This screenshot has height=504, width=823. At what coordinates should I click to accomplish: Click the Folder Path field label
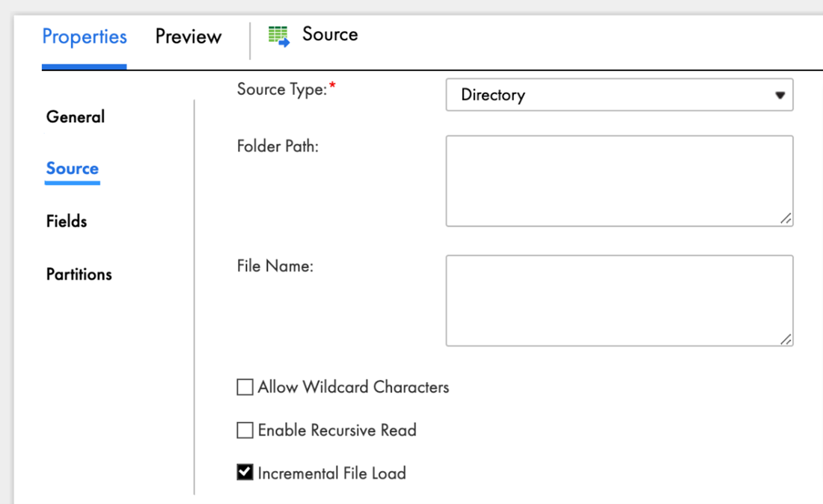pyautogui.click(x=278, y=147)
